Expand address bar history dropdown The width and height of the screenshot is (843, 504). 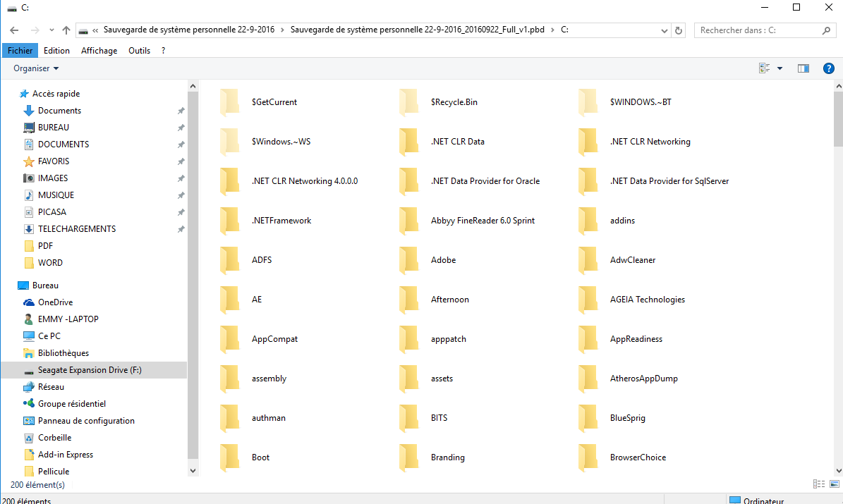click(x=665, y=30)
